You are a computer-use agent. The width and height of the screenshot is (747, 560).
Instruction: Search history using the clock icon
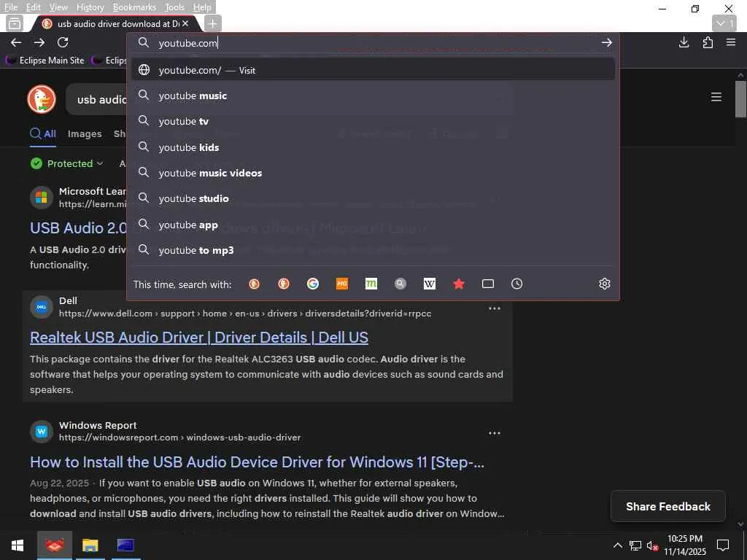point(517,284)
